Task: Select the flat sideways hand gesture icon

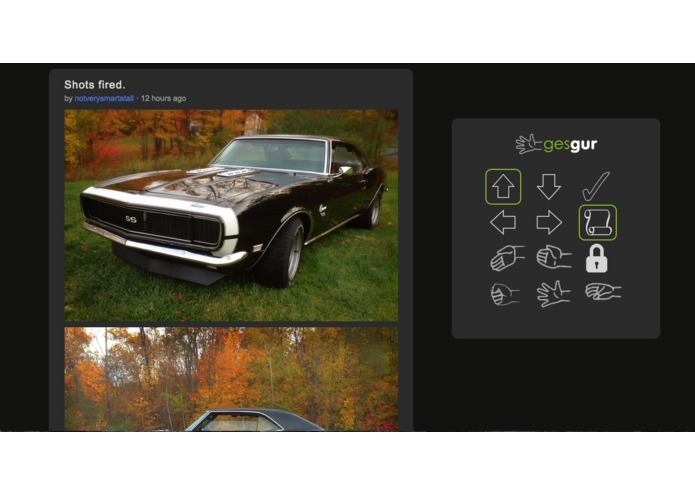Action: pos(603,292)
